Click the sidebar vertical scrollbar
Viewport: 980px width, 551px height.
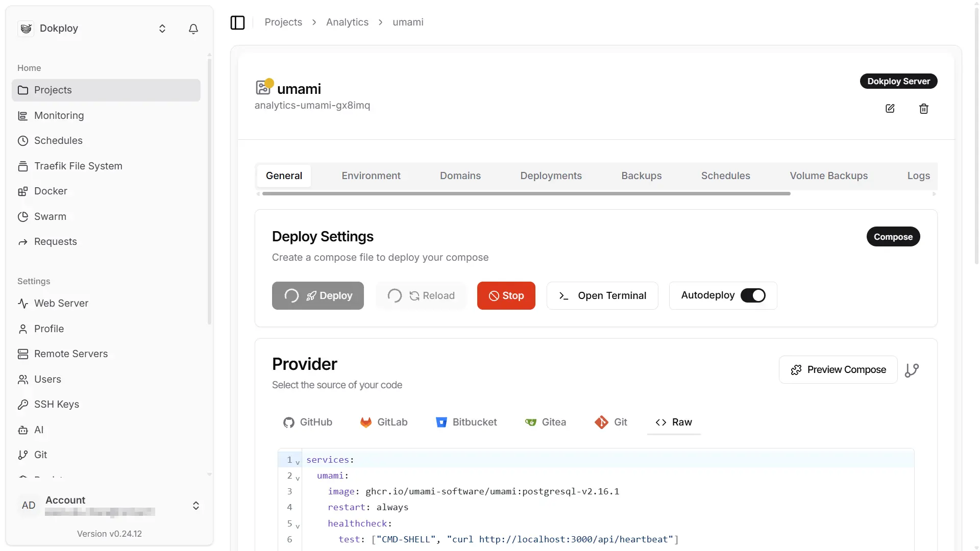pyautogui.click(x=209, y=191)
